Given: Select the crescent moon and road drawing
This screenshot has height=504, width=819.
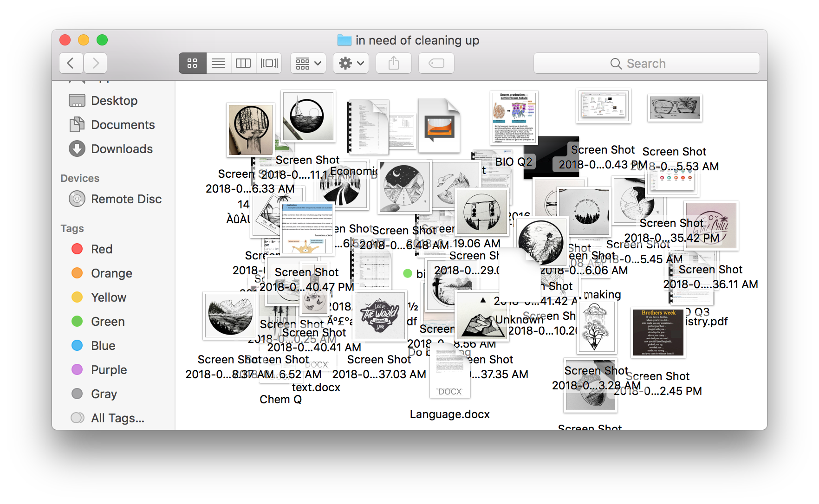Looking at the screenshot, I should 404,187.
